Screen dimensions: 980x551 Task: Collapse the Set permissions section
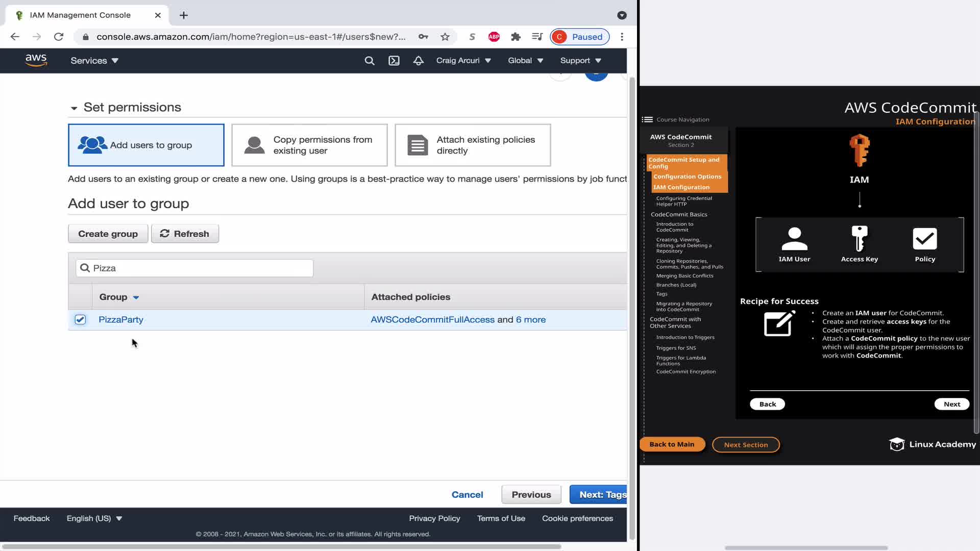pyautogui.click(x=74, y=108)
